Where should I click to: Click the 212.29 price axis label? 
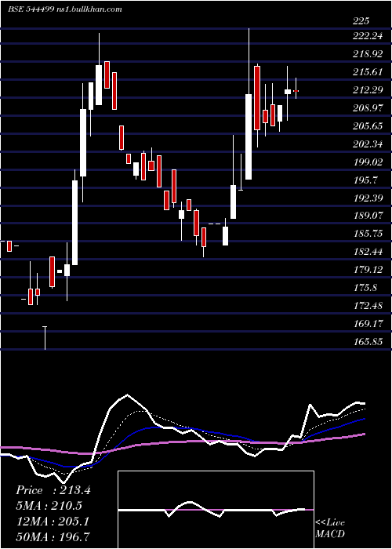[368, 90]
